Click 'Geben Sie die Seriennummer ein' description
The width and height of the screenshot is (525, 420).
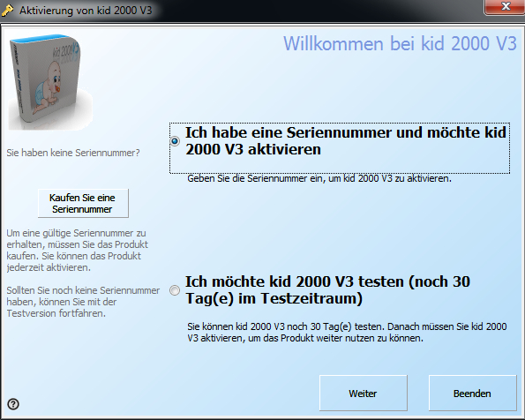click(319, 178)
